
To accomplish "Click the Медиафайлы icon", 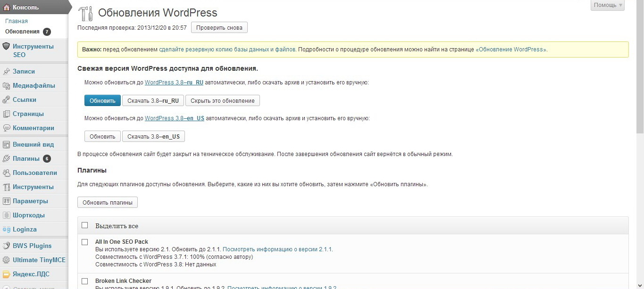I will (6, 85).
